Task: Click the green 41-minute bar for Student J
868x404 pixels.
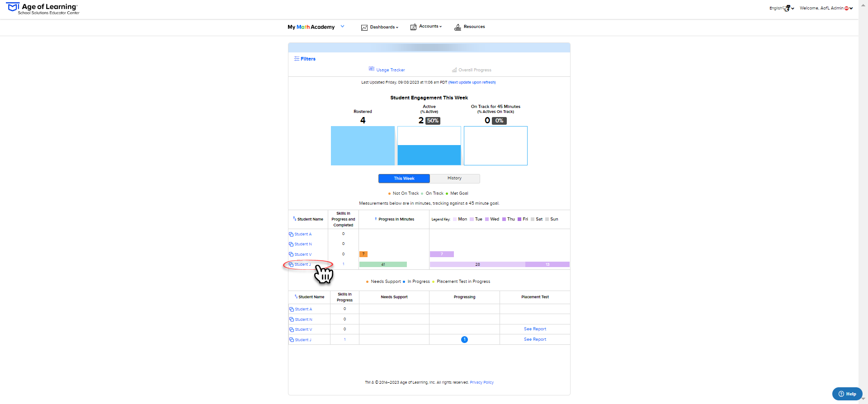Action: (x=383, y=264)
